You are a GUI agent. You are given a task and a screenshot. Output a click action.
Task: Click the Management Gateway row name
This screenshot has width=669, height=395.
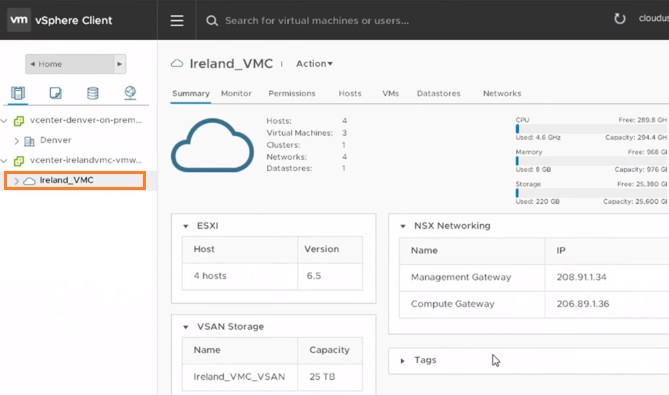[x=461, y=277]
